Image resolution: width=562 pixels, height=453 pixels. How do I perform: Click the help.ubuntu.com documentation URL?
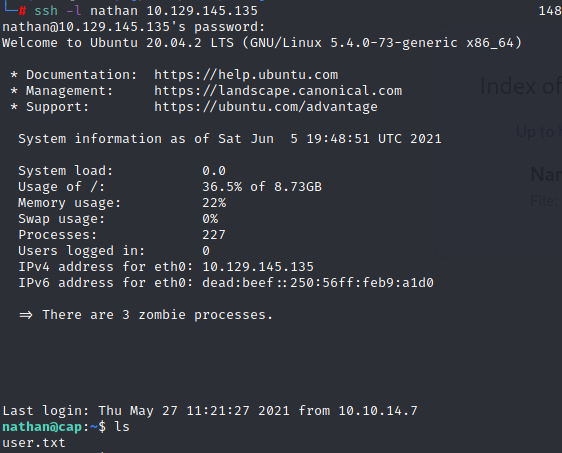coord(246,75)
